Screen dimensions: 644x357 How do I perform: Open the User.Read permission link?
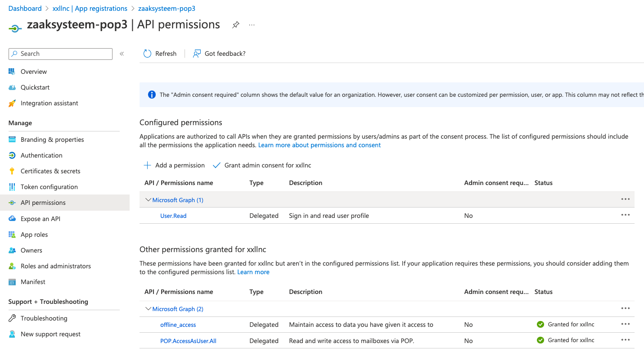(x=173, y=216)
